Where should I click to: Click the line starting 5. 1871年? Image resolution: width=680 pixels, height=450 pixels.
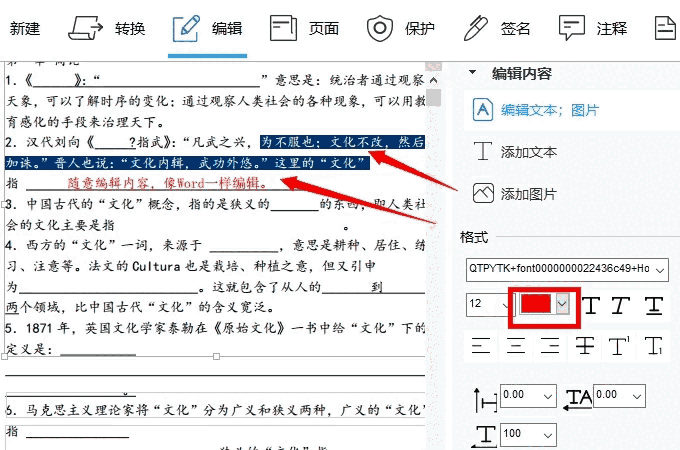pos(215,328)
